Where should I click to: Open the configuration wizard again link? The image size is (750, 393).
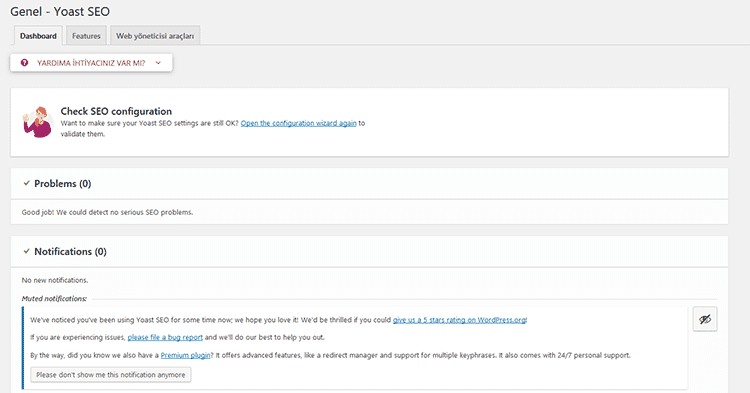tap(298, 123)
